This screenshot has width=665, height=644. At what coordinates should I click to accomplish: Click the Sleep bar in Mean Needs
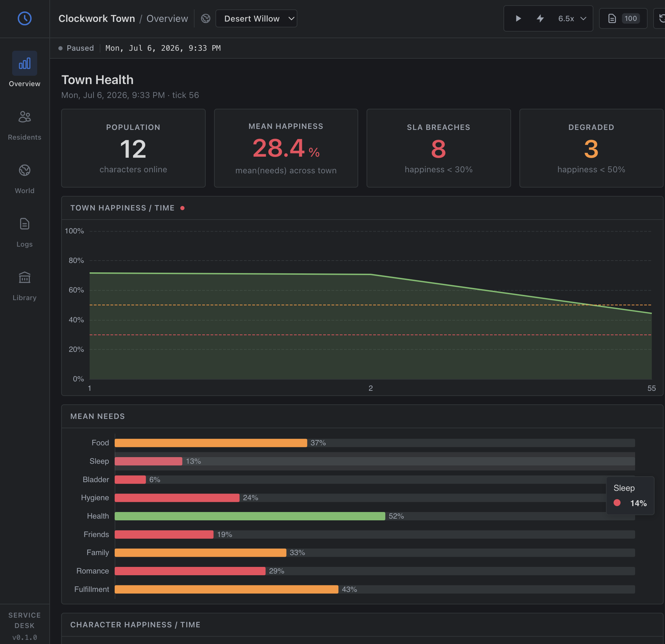pos(148,461)
